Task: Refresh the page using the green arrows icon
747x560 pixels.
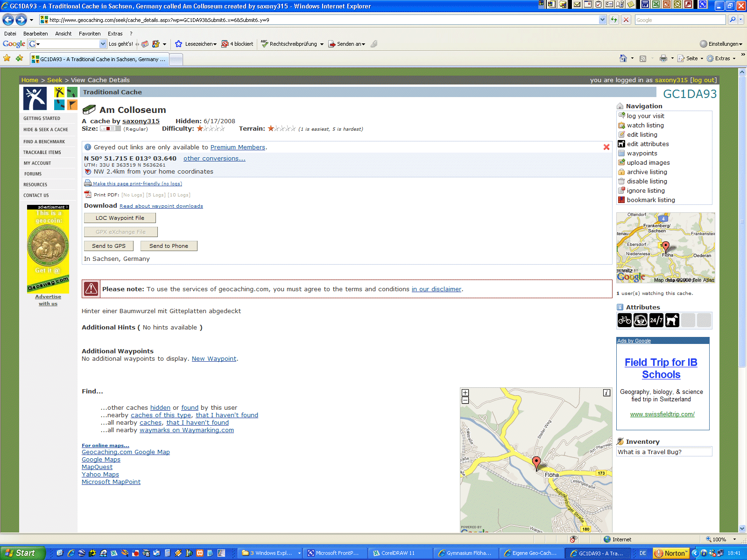Action: pyautogui.click(x=614, y=20)
